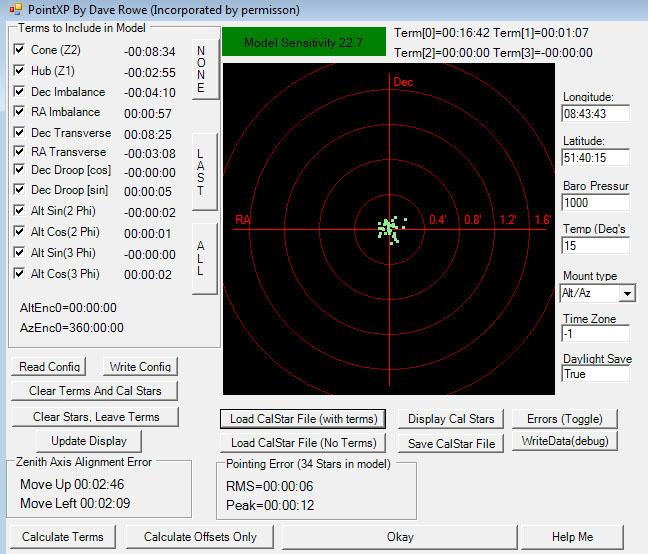Uncheck Alt Sin(2 Phi) term
The image size is (648, 554).
[19, 211]
